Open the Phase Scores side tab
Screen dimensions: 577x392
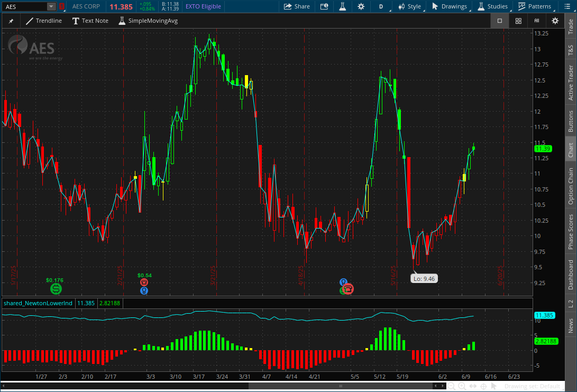571,232
